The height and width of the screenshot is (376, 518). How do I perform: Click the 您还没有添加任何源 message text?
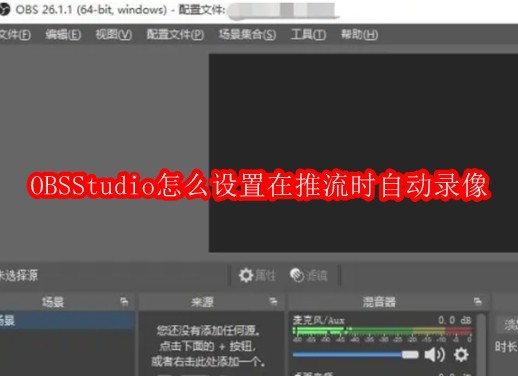209,331
